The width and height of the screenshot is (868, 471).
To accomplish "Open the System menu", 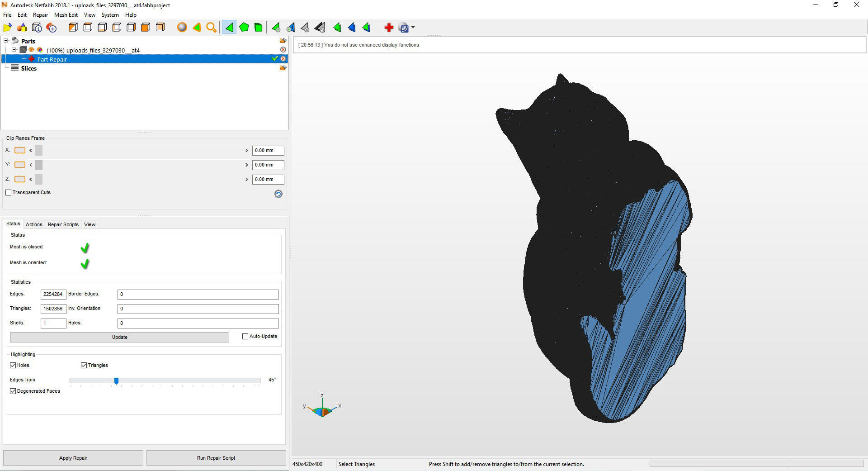I will pyautogui.click(x=110, y=15).
